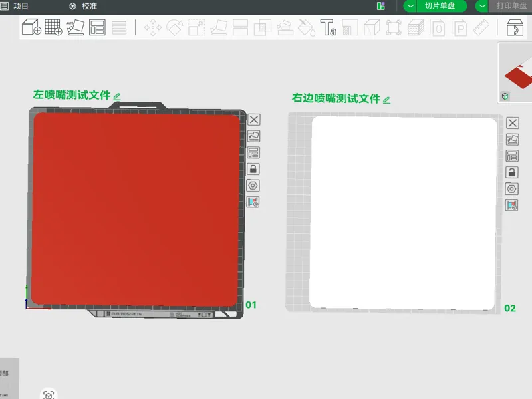
Task: Click the cracked cube tool icon
Action: click(x=372, y=27)
